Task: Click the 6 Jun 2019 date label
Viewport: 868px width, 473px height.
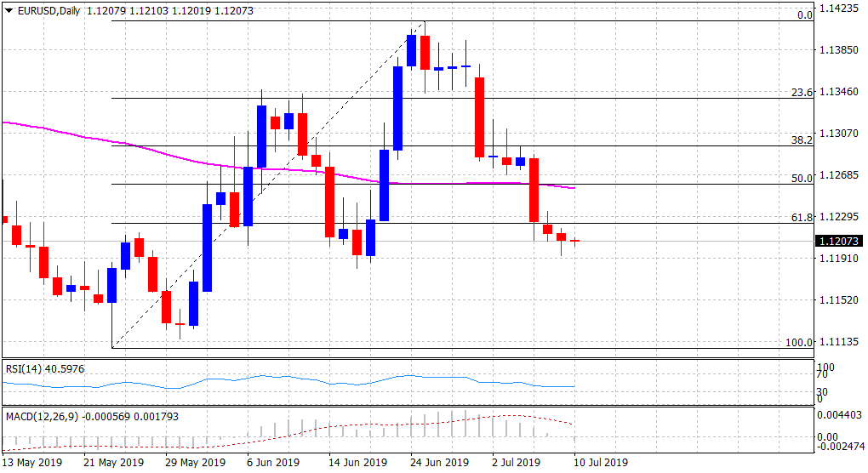Action: point(273,462)
